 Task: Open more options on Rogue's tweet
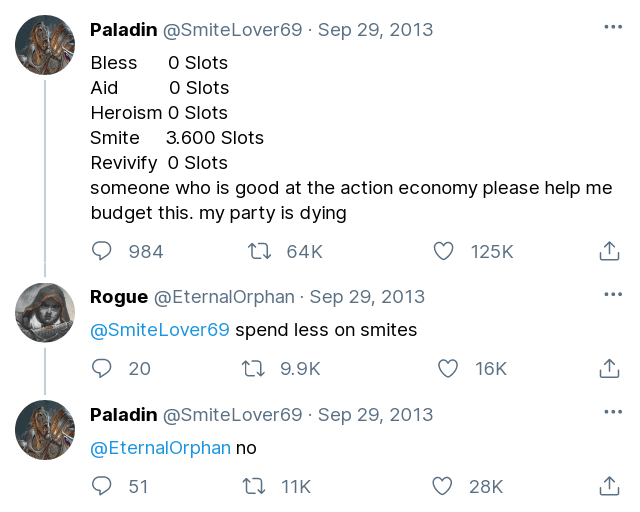(612, 295)
